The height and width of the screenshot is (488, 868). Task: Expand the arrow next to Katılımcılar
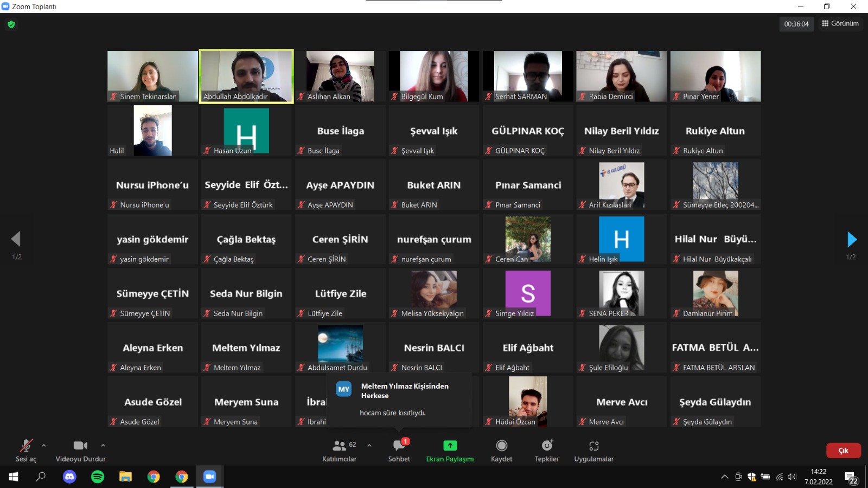[369, 445]
